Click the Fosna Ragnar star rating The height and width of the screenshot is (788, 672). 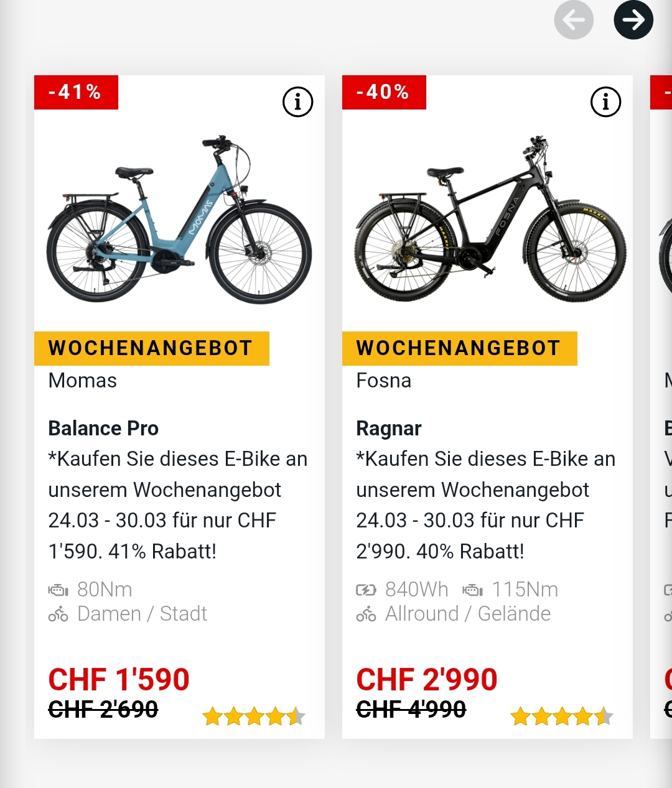562,716
